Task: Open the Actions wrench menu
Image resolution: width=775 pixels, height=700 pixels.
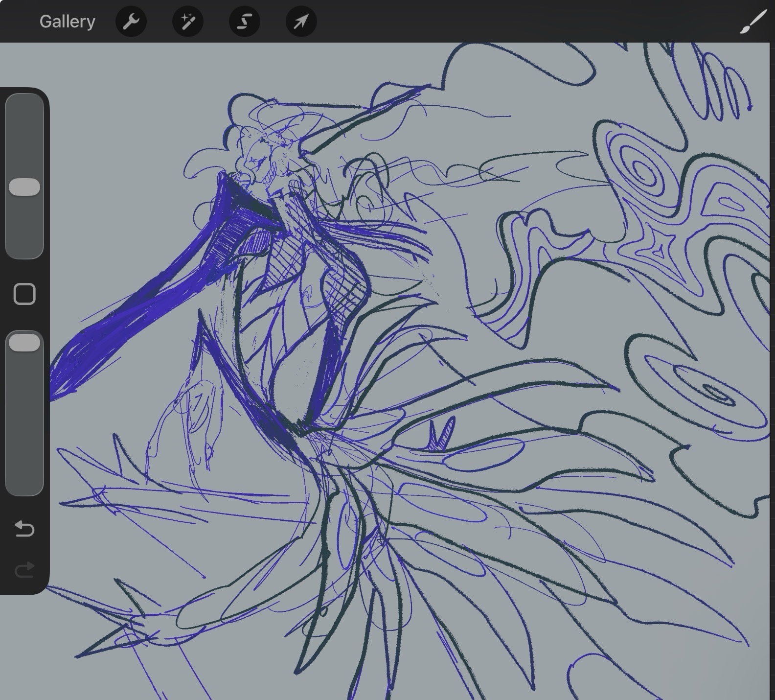Action: coord(131,22)
